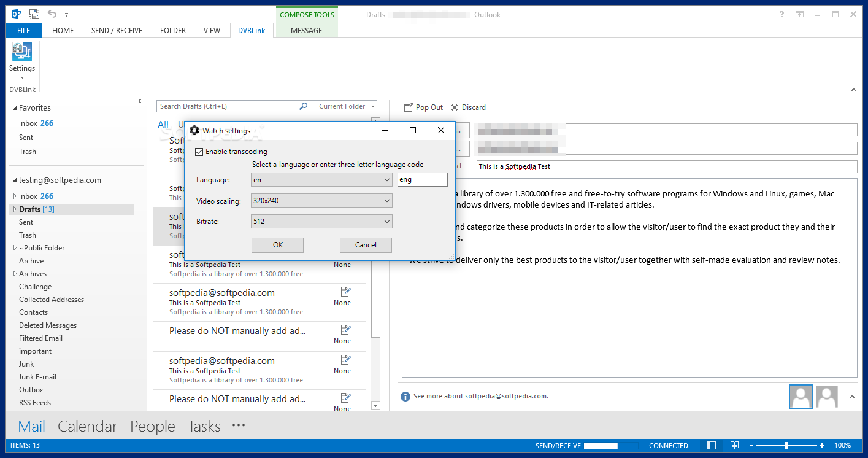Switch to the FOLDER ribbon tab
Viewport: 868px width, 458px height.
173,31
